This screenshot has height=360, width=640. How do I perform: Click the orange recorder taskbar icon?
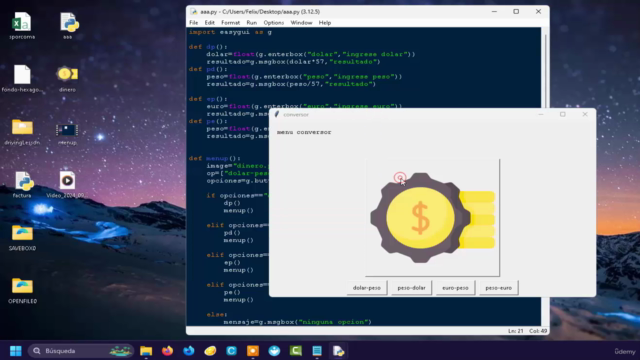coord(253,351)
